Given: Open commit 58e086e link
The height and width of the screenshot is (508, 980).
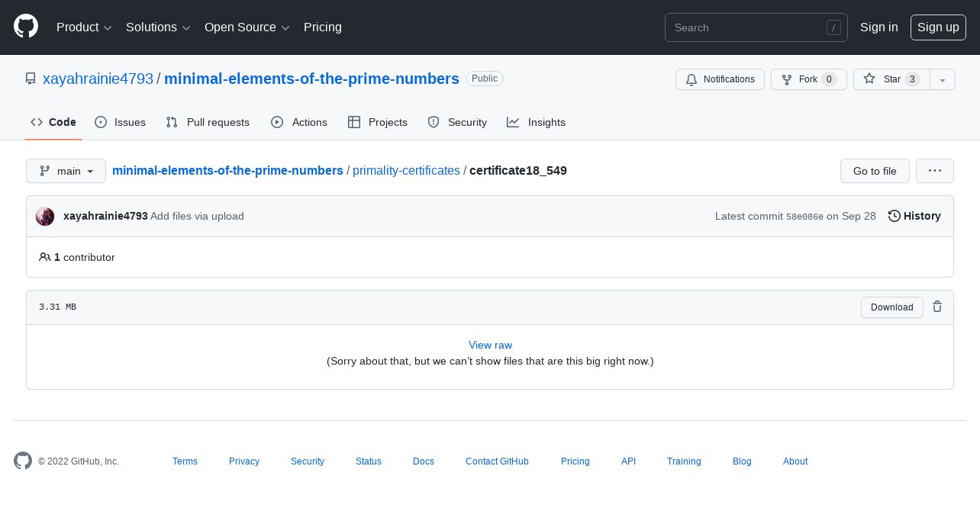Looking at the screenshot, I should click(804, 217).
